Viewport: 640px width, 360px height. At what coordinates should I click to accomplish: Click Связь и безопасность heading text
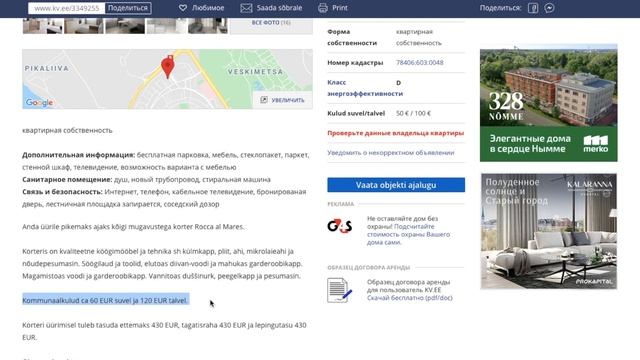point(62,191)
